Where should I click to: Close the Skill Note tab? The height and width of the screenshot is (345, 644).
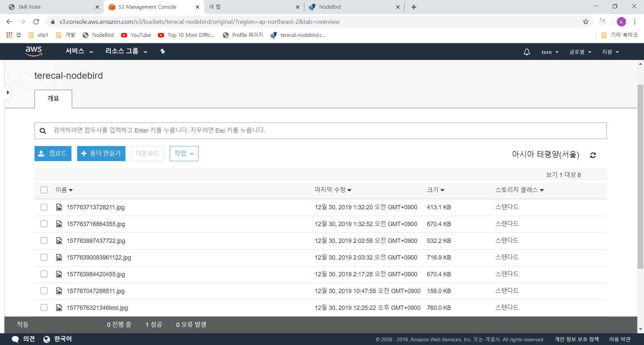click(97, 7)
